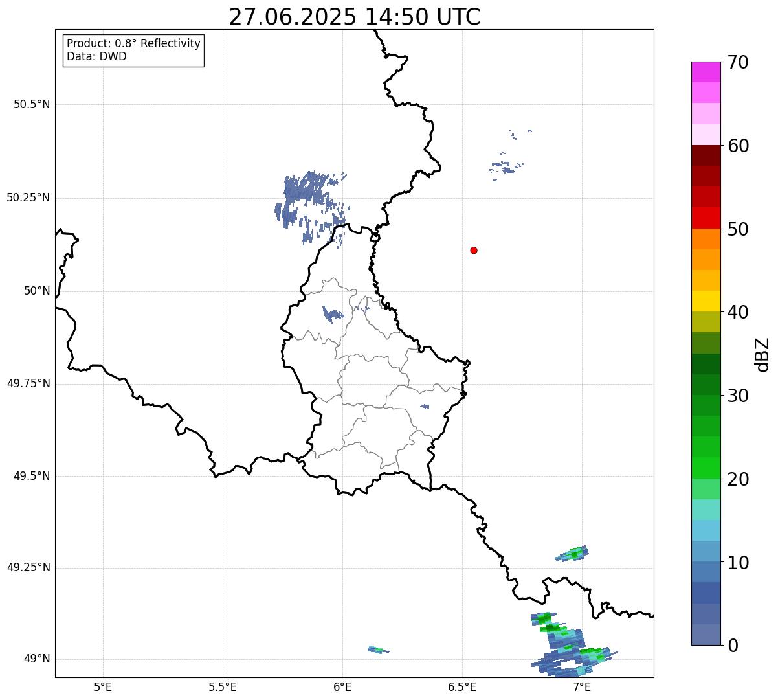Click colorbar tick label '20'
Image resolution: width=778 pixels, height=700 pixels.
pyautogui.click(x=738, y=479)
